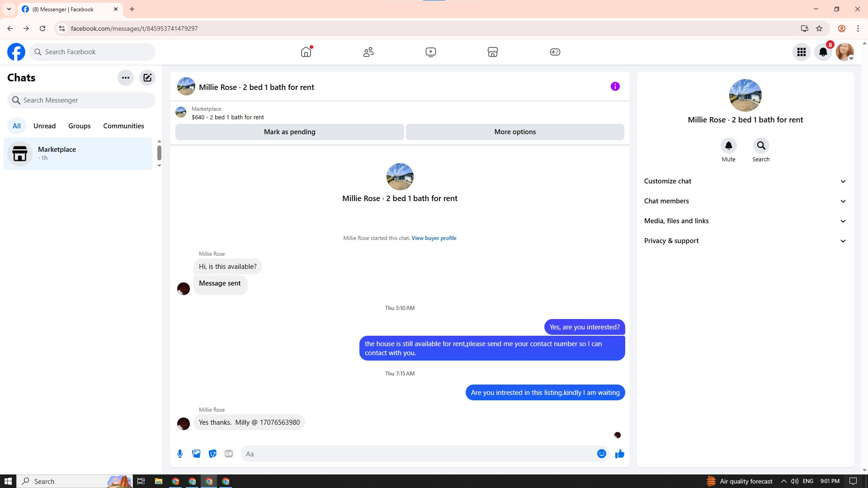
Task: Open the attach photo icon
Action: (196, 454)
